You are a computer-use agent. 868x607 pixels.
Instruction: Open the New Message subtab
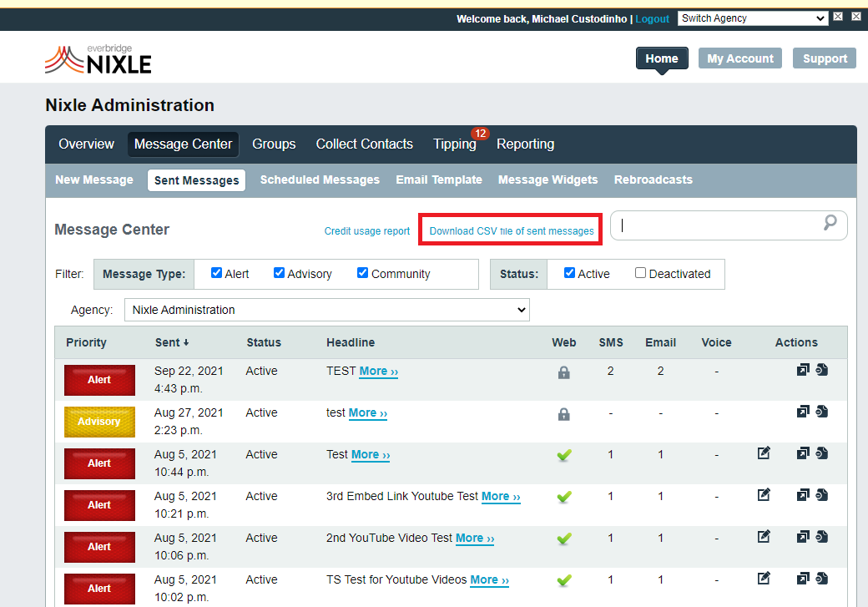tap(94, 180)
